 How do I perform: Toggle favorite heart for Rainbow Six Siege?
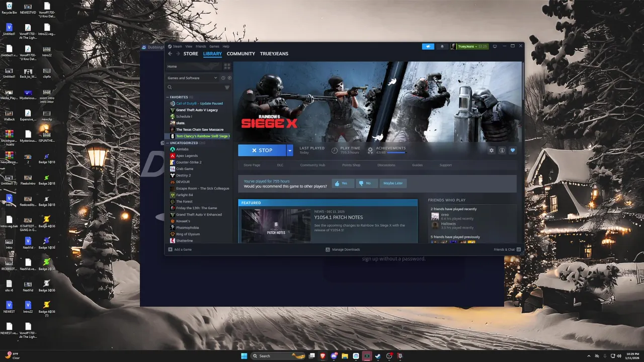click(x=513, y=150)
